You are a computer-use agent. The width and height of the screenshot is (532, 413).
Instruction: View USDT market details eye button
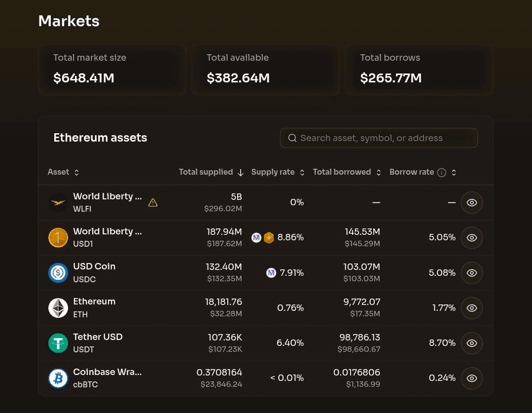[472, 343]
